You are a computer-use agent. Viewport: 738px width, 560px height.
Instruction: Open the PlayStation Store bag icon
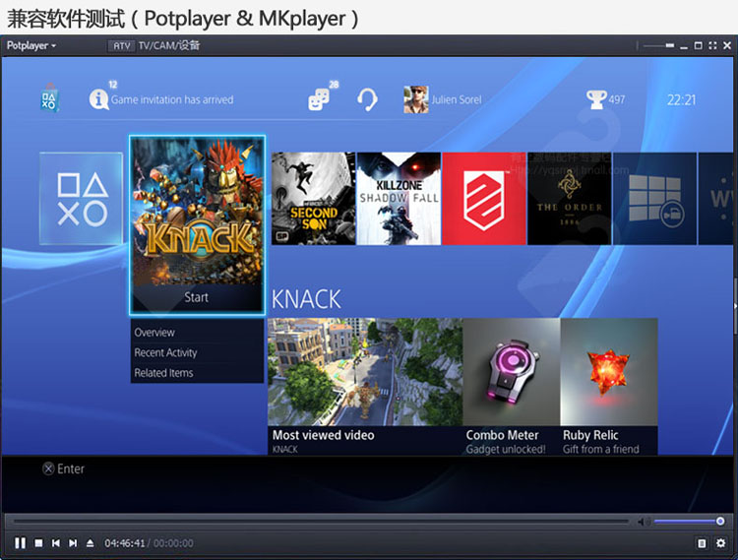tap(49, 97)
